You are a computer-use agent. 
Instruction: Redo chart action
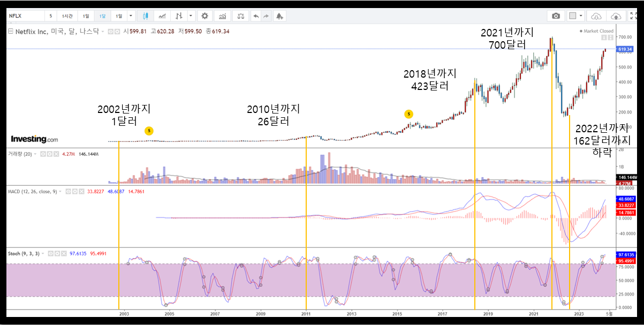[x=266, y=16]
